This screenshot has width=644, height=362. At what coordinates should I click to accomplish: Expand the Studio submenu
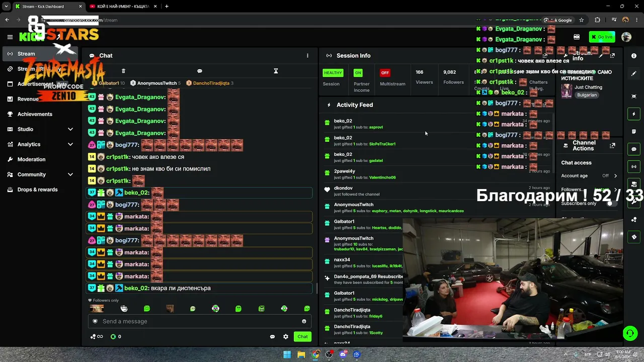tap(70, 129)
